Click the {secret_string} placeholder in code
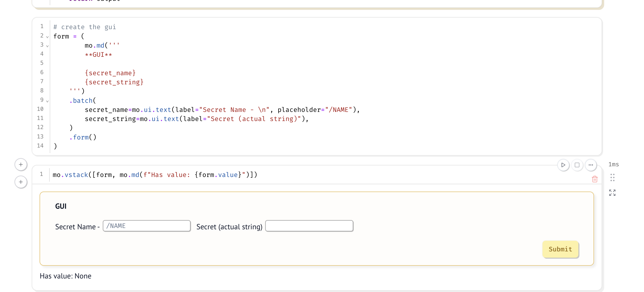Viewport: 644px width, 292px height. (114, 82)
